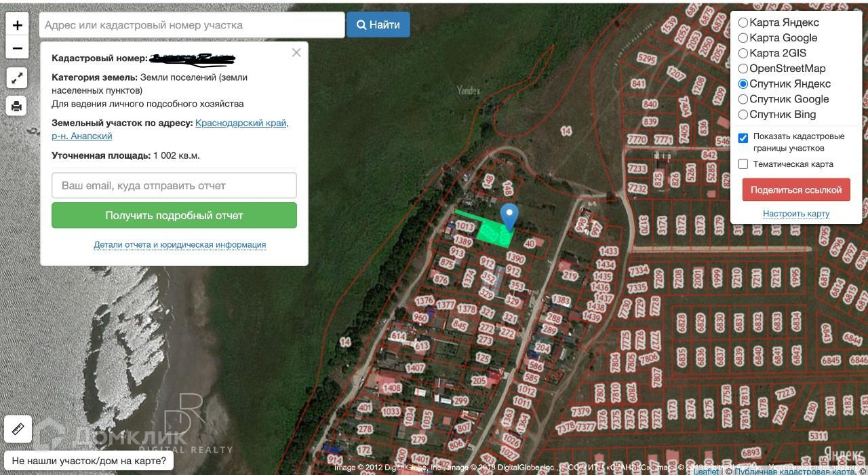Image resolution: width=868 pixels, height=475 pixels.
Task: Click parcel labeled 1408 on the map
Action: pyautogui.click(x=391, y=388)
